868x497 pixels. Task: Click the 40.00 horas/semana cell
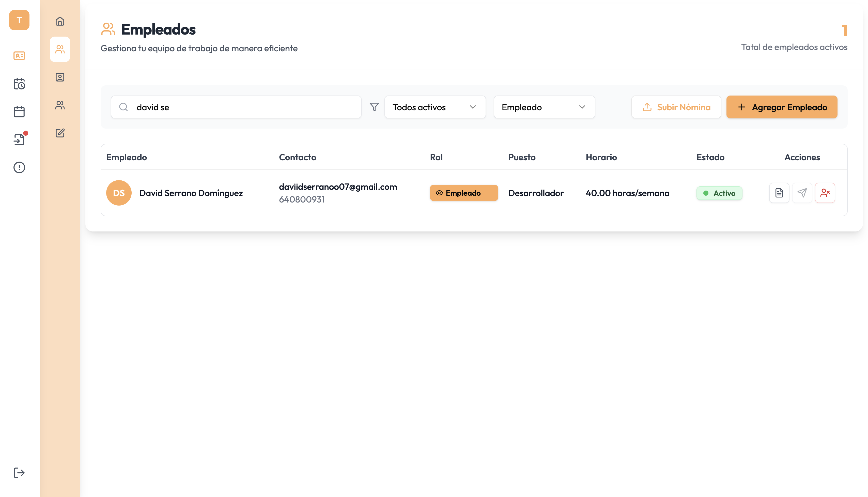click(x=627, y=193)
